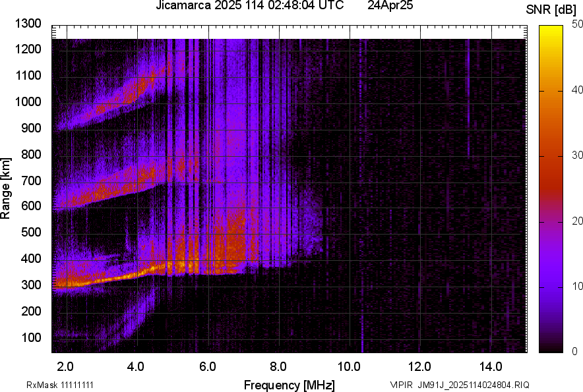The width and height of the screenshot is (583, 392).
Task: Click the file name 'VIPIR JM91J_2025114024804.RIQ'
Action: [x=460, y=385]
